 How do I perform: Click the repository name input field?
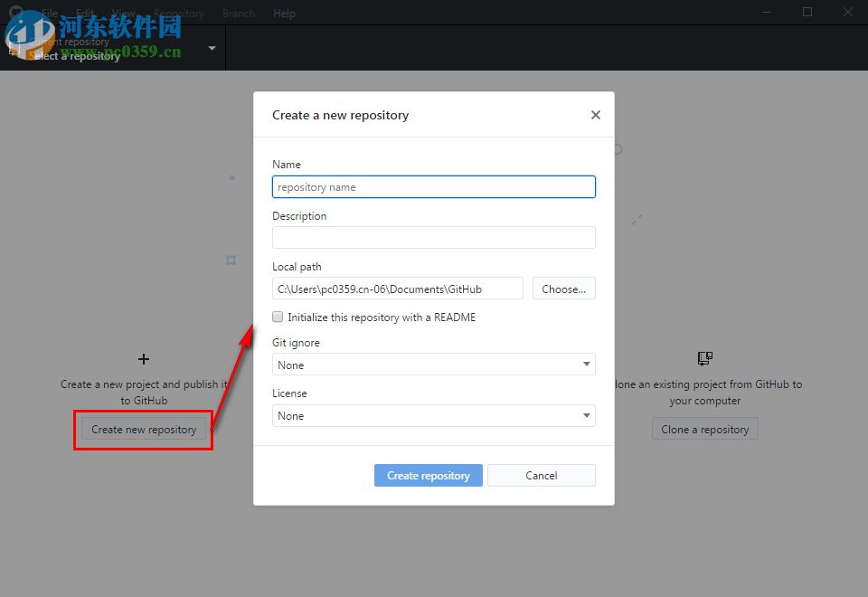click(433, 186)
